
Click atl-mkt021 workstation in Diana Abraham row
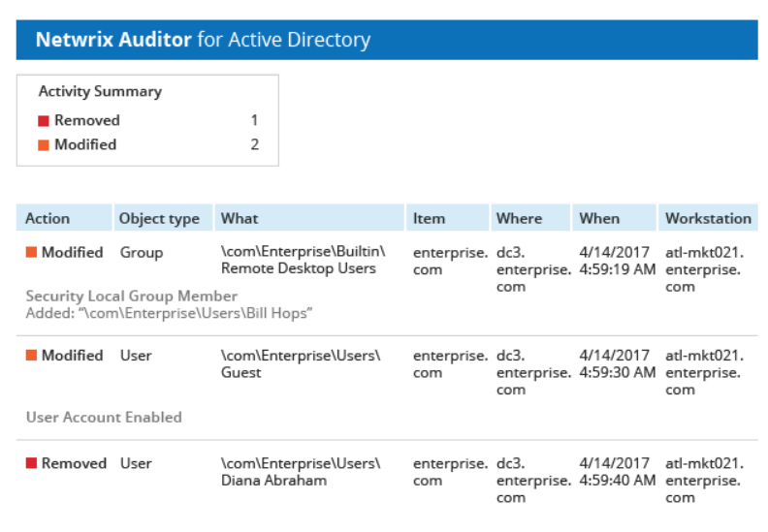click(704, 481)
